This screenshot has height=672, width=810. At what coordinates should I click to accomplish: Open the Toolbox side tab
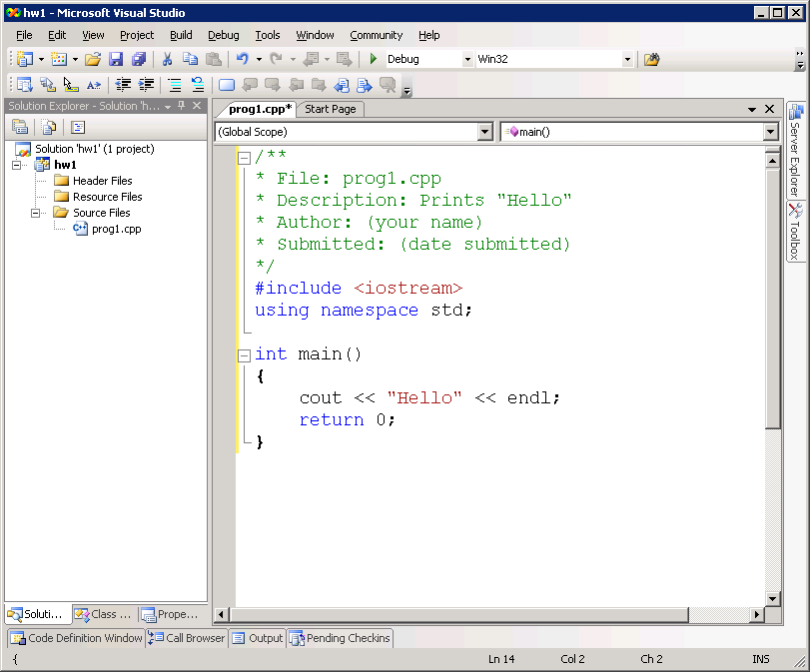point(796,232)
